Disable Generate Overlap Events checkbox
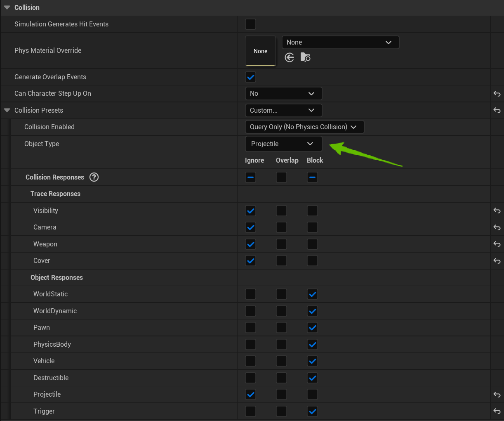 [250, 77]
